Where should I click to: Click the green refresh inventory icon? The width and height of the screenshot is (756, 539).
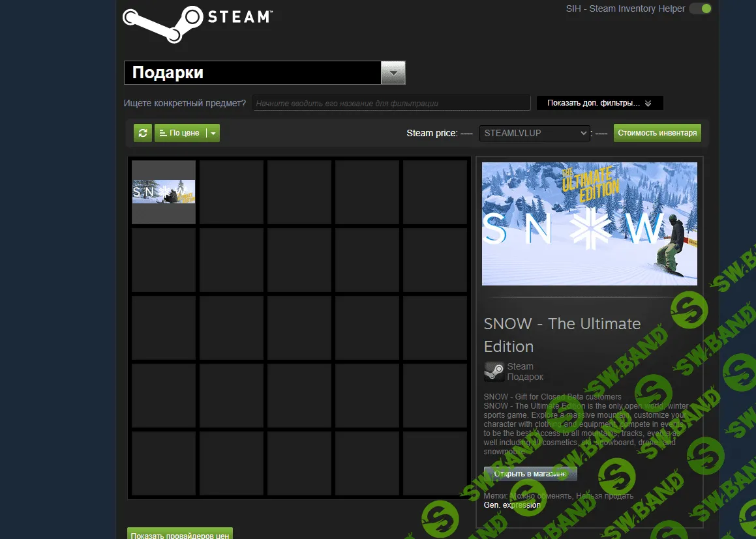[142, 132]
